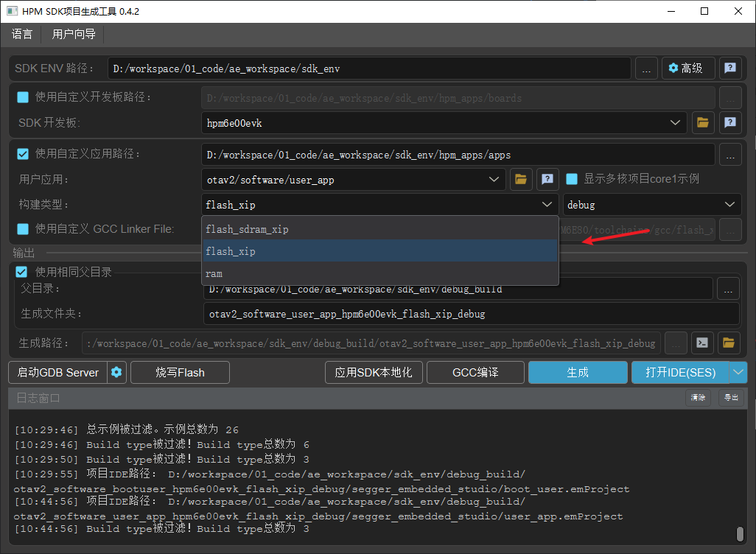Screen dimensions: 756x554
Task: Open help for the SDK 开发板 row
Action: [x=730, y=123]
